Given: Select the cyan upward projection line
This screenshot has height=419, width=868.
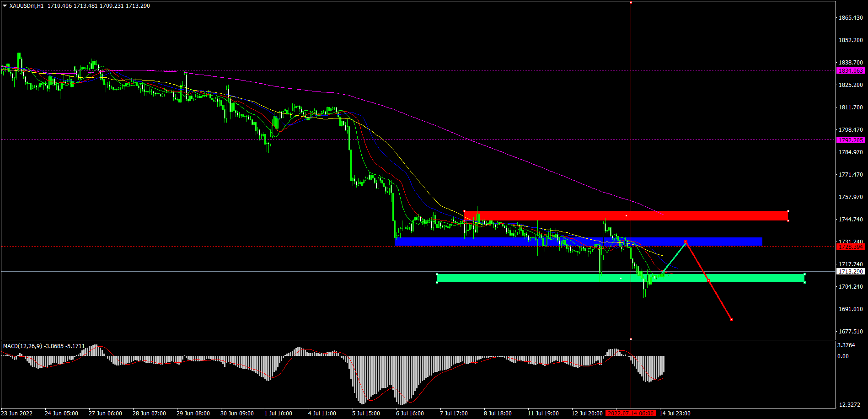Looking at the screenshot, I should [674, 258].
